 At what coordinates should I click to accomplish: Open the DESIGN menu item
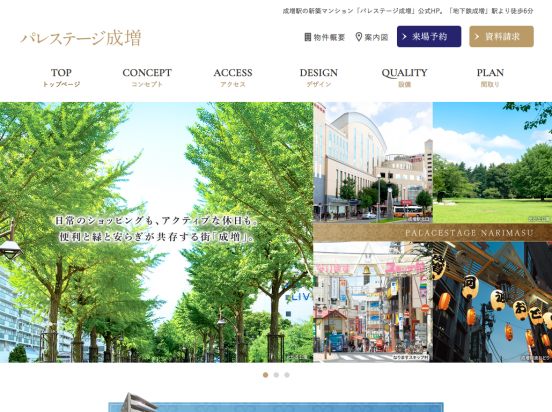(x=319, y=78)
